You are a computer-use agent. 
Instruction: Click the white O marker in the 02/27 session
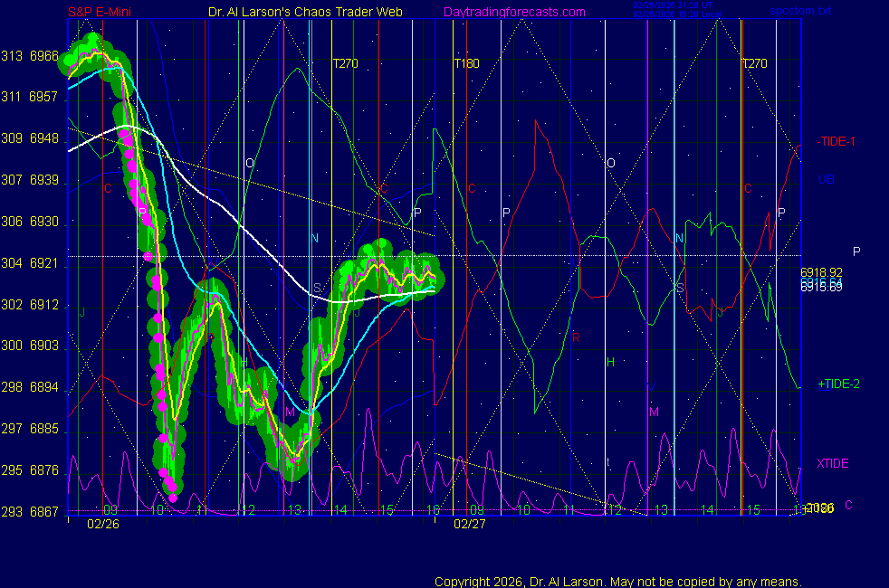(x=610, y=163)
